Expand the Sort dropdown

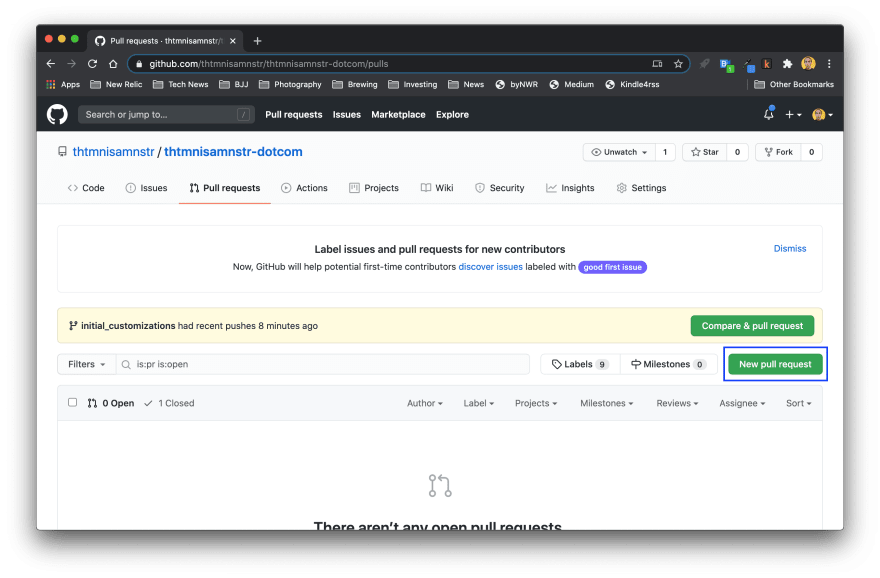(x=798, y=403)
